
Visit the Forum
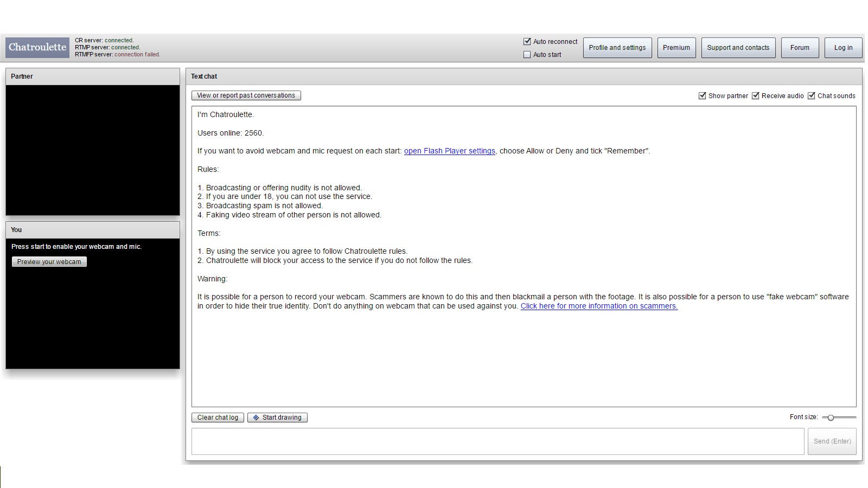(800, 48)
